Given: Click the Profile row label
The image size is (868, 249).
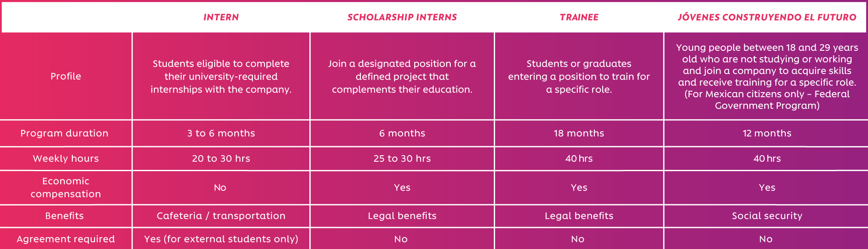Looking at the screenshot, I should [x=66, y=76].
